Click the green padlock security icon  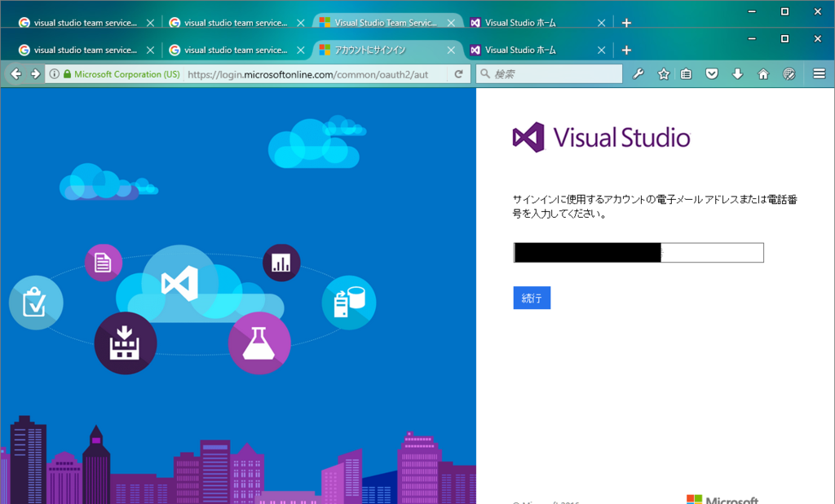click(67, 74)
